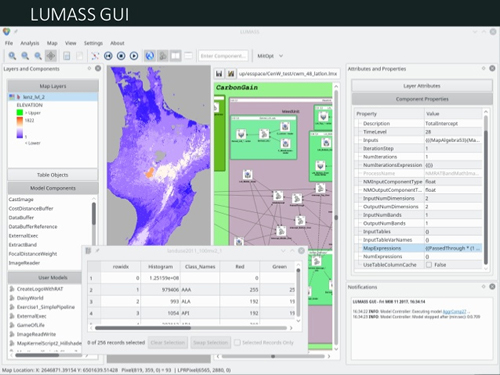Screen dimensions: 500x375
Task: Open the MitOpt dropdown in the toolbar
Action: (x=270, y=56)
